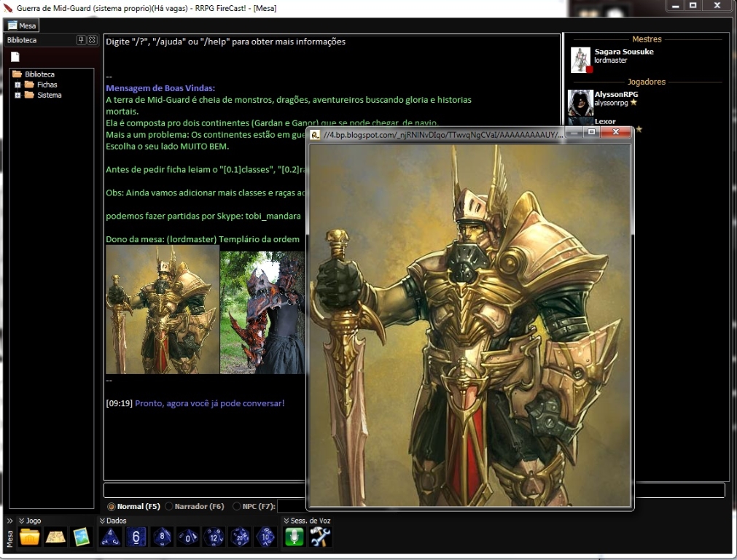Screen dimensions: 737x560
Task: Roll the d12 die icon
Action: click(214, 537)
